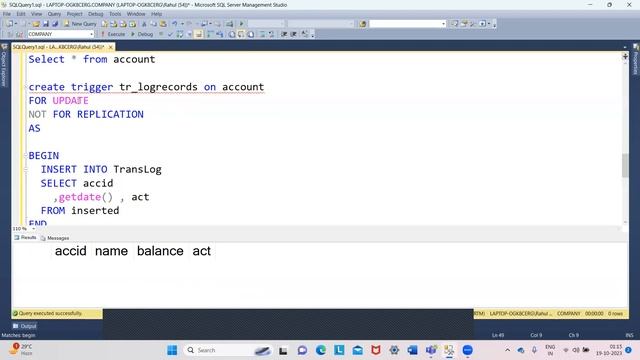
Task: Open Microsoft Edge from the taskbar
Action: tap(321, 350)
